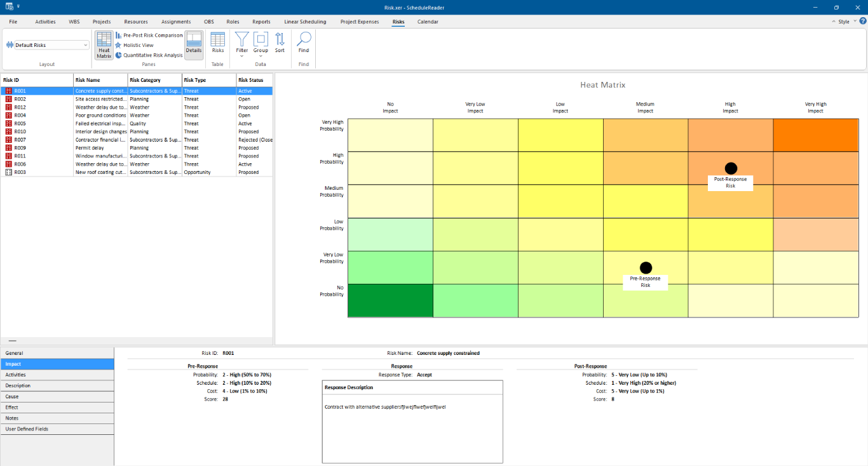This screenshot has width=868, height=466.
Task: Open the Cause details section
Action: coord(57,396)
